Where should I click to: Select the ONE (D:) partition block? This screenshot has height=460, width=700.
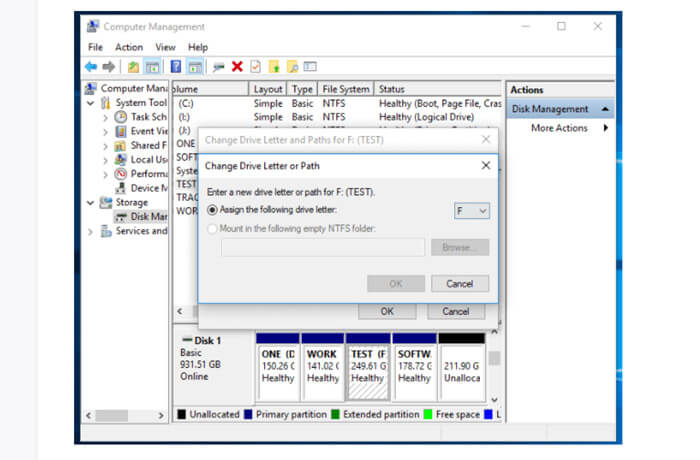point(278,367)
